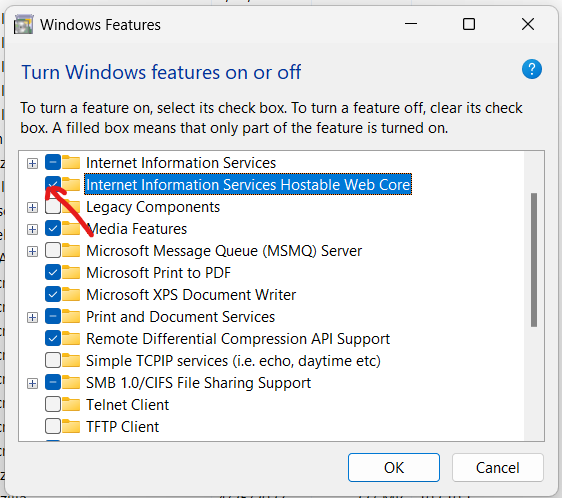562x498 pixels.
Task: Click the Microsoft XPS Document Writer folder icon
Action: pyautogui.click(x=71, y=295)
